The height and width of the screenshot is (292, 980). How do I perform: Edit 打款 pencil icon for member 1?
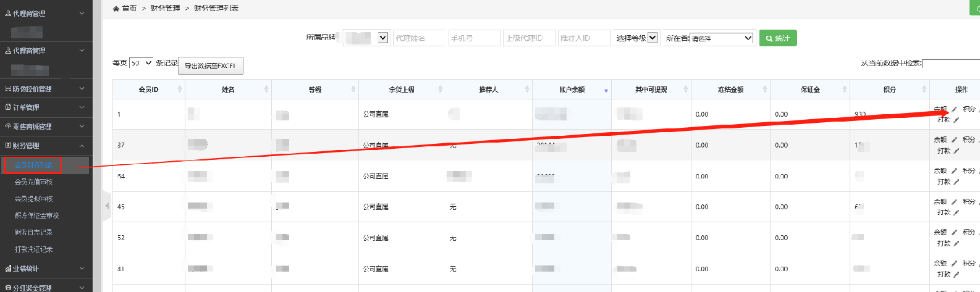point(956,120)
